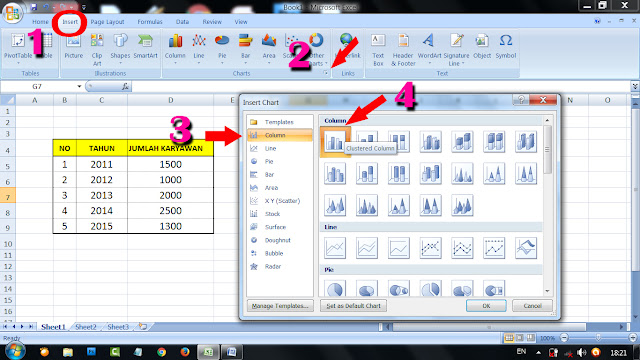Switch to Page Break Preview in status bar
640x360 pixels.
[x=530, y=338]
